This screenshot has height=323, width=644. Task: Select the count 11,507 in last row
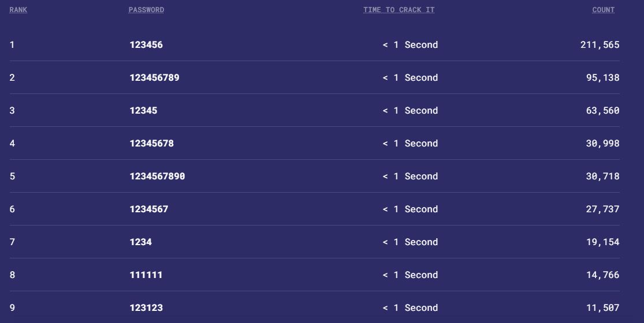click(602, 308)
